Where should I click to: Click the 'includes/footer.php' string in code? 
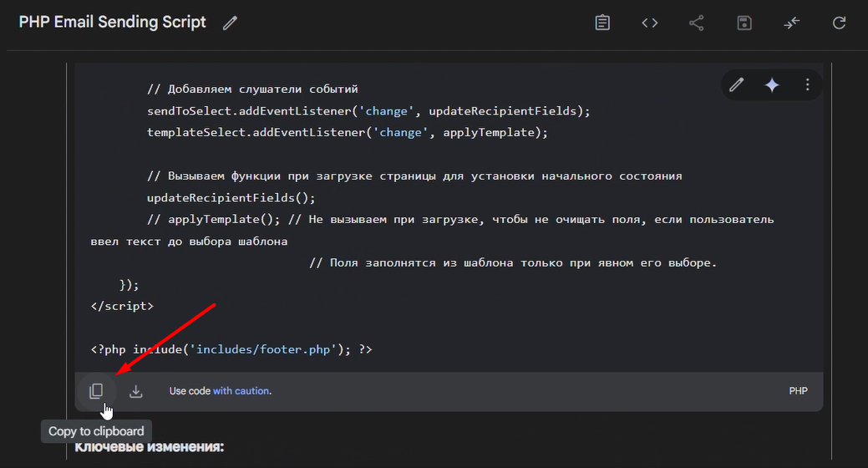tap(263, 349)
